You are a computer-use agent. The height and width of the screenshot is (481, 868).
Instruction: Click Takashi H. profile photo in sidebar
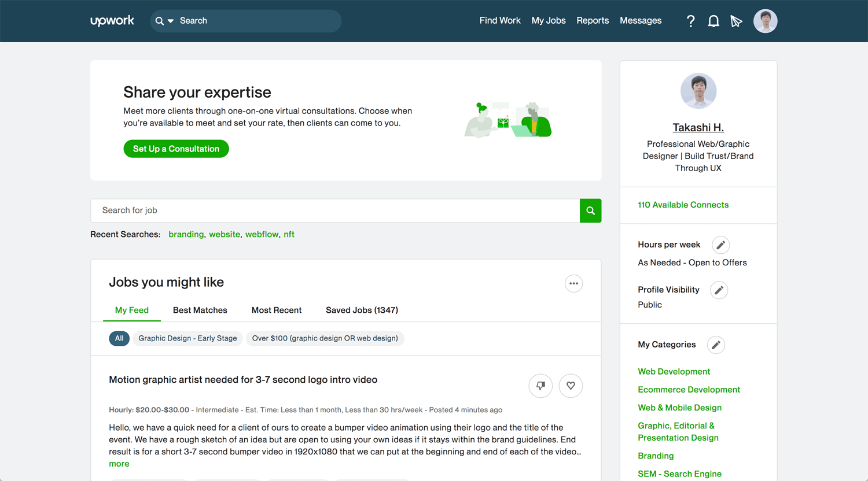[698, 91]
